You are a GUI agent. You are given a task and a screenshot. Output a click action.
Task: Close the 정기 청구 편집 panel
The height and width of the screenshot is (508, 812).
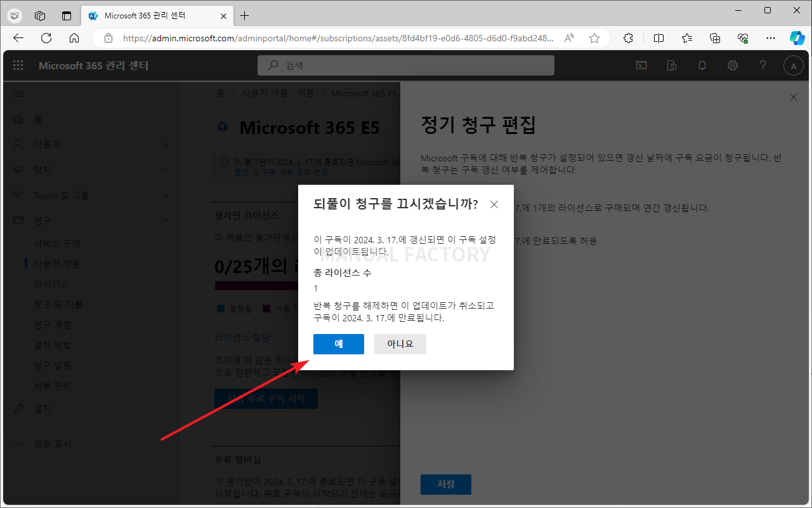coord(793,97)
